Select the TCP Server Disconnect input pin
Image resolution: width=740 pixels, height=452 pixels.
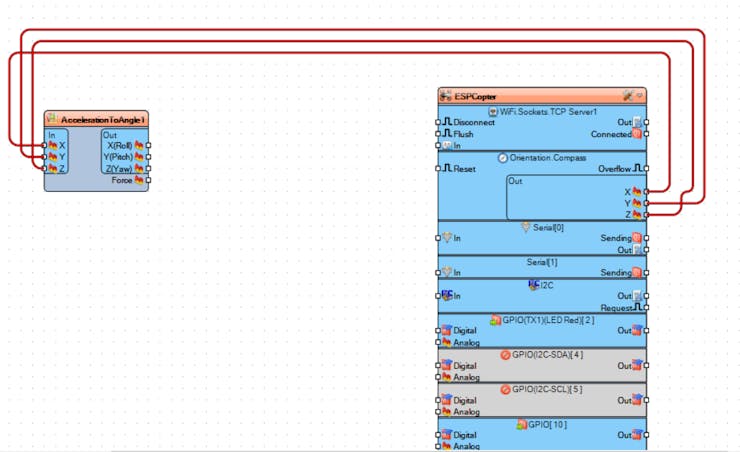(x=438, y=122)
